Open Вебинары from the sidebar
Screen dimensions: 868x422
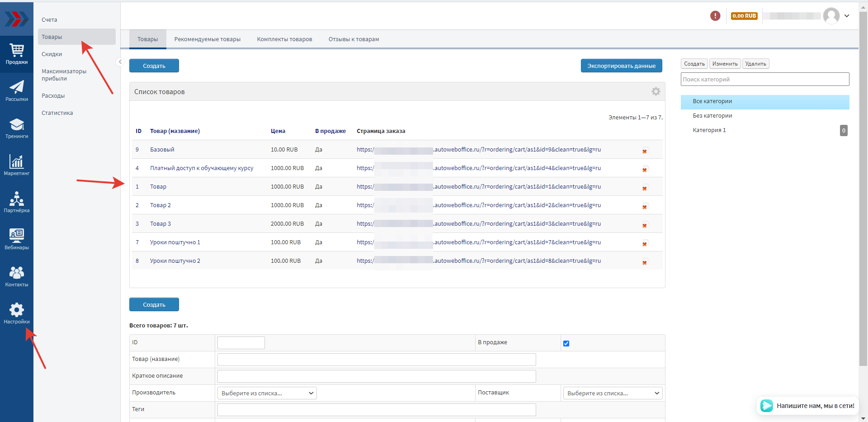(x=17, y=239)
